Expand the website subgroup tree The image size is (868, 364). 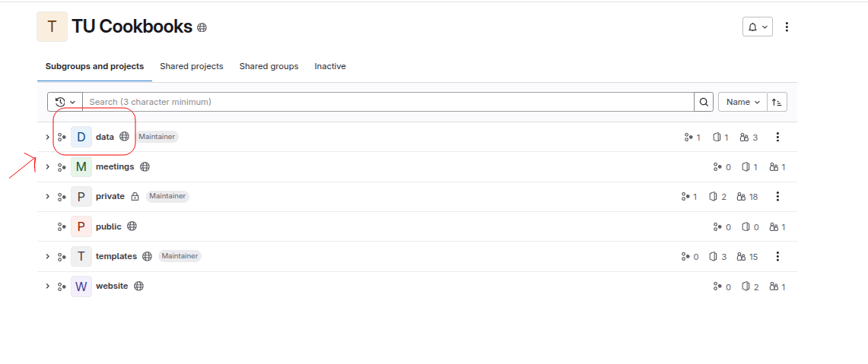pos(48,286)
